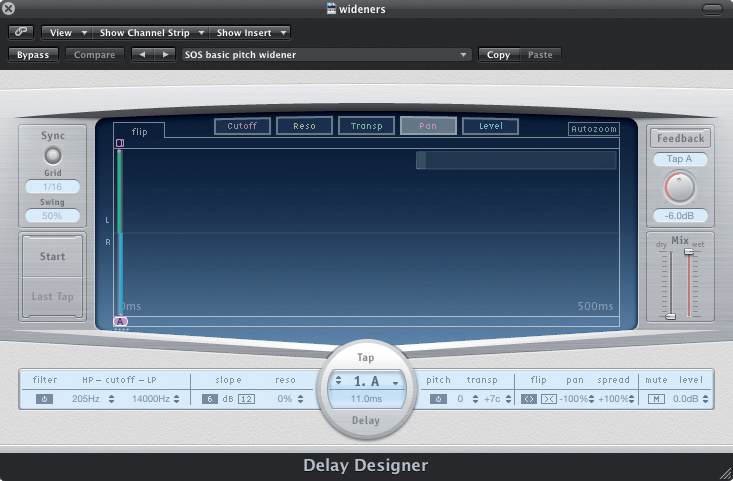Click the Paste button
The image size is (733, 481).
540,55
